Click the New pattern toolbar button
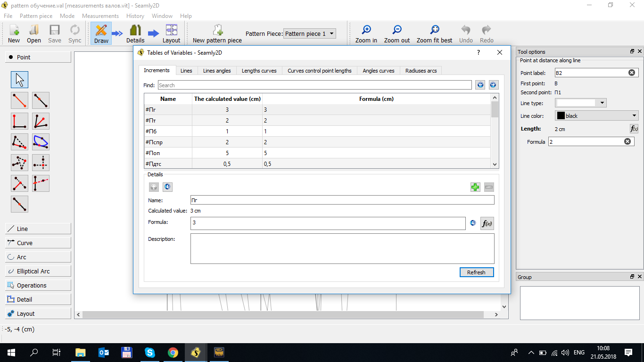Screen dimensions: 644x362 click(14, 34)
